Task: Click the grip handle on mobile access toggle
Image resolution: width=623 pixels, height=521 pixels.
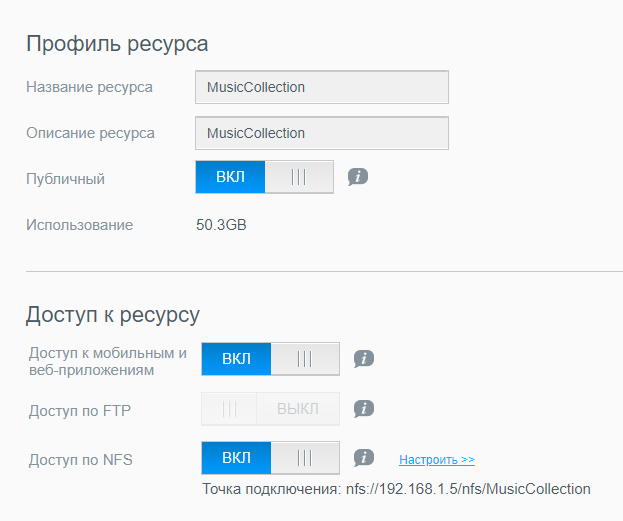Action: pyautogui.click(x=305, y=359)
